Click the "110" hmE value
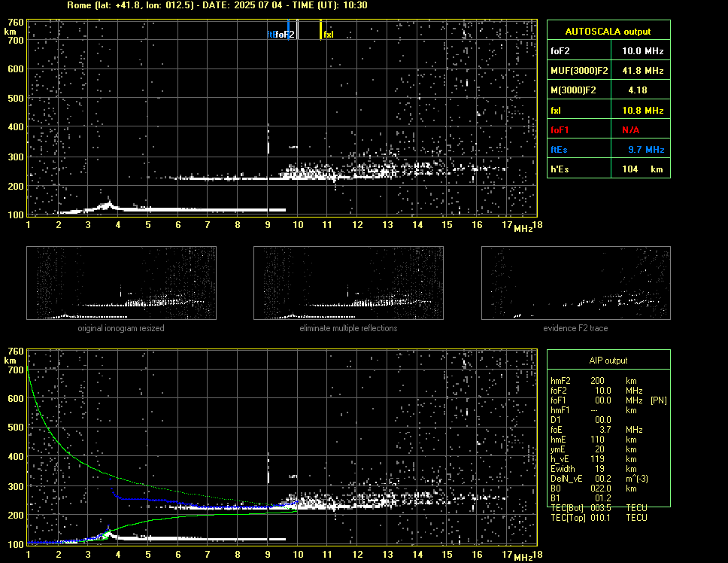728x563 pixels. [598, 440]
